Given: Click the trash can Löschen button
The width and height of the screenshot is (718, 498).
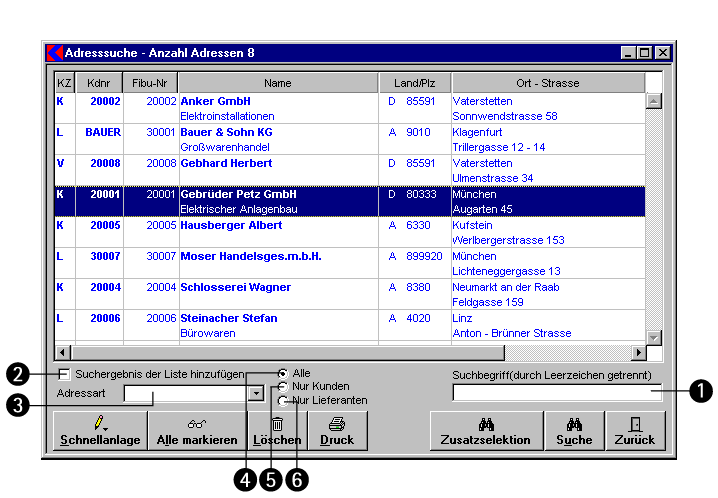Looking at the screenshot, I should [277, 430].
